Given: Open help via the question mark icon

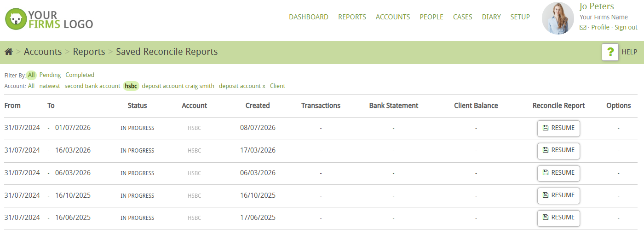Looking at the screenshot, I should tap(610, 52).
